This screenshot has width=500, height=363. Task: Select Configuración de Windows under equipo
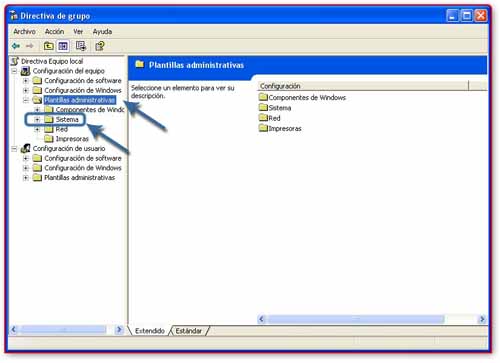[83, 90]
